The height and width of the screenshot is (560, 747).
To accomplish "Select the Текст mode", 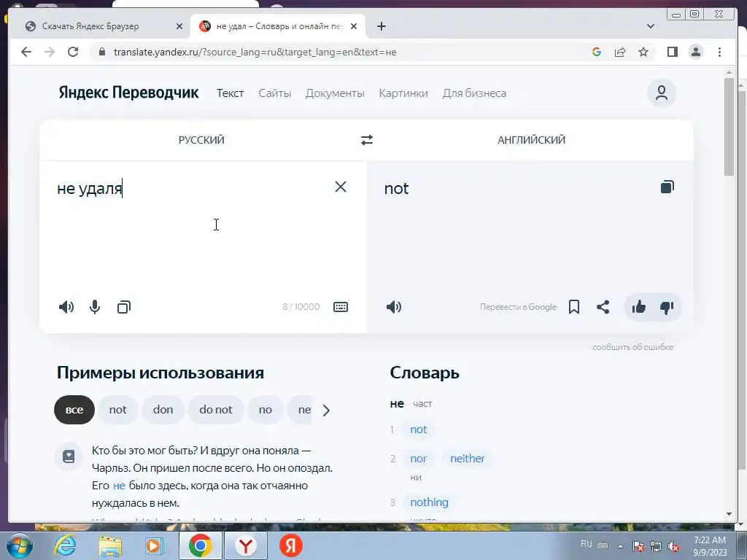I will [x=230, y=93].
